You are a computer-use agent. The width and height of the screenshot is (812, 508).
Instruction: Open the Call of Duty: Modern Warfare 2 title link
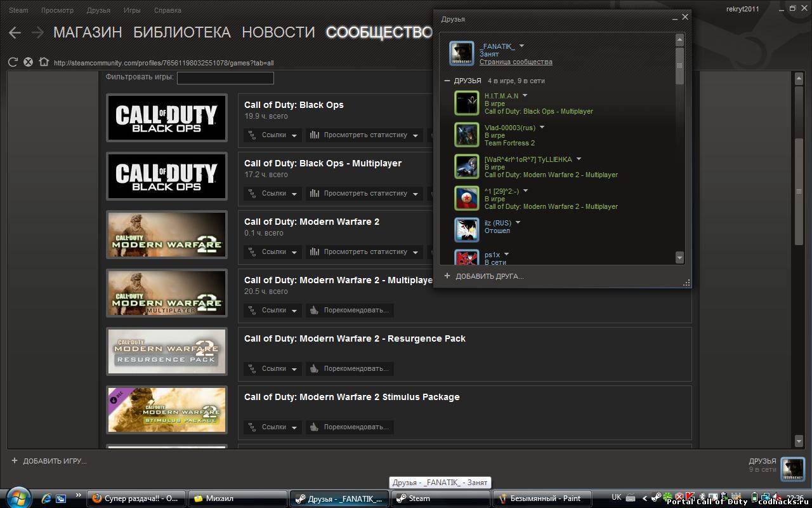click(311, 222)
